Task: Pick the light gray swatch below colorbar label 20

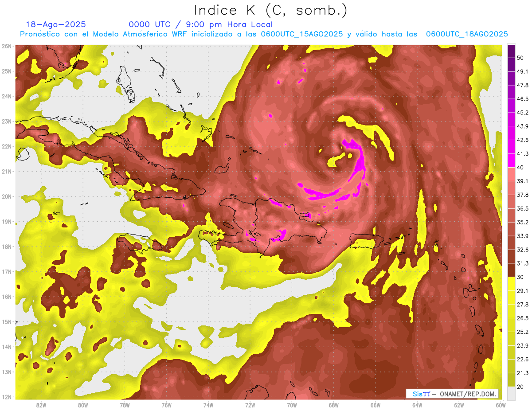Action: pos(512,393)
